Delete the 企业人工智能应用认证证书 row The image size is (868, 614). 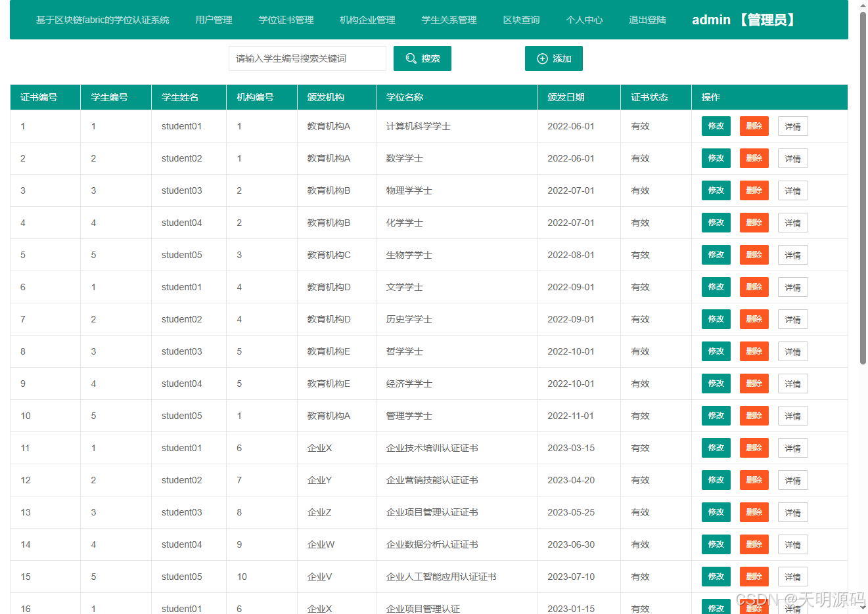[x=754, y=577]
